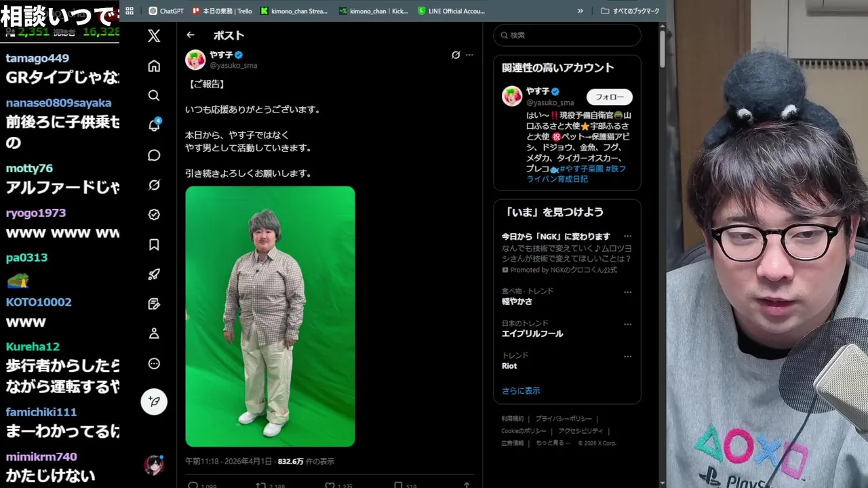Viewport: 868px width, 488px height.
Task: Open the Verified badge icon in sidebar
Action: (154, 215)
